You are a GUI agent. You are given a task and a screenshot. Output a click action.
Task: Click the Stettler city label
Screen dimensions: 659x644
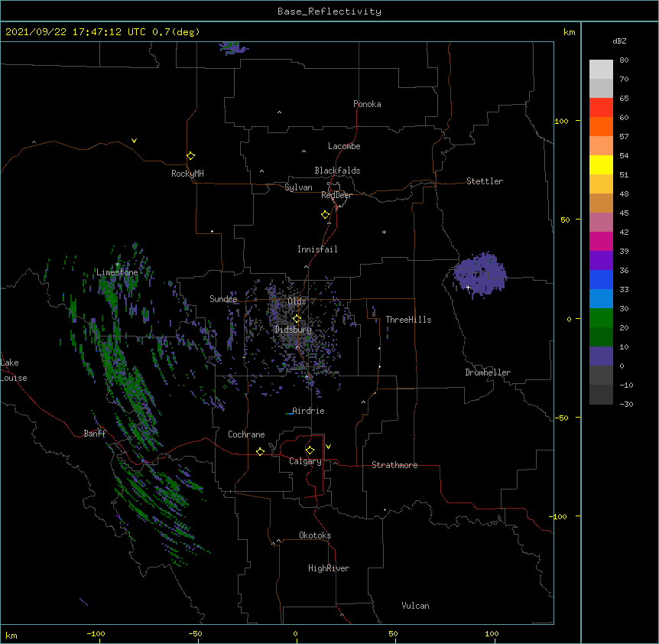tap(485, 181)
